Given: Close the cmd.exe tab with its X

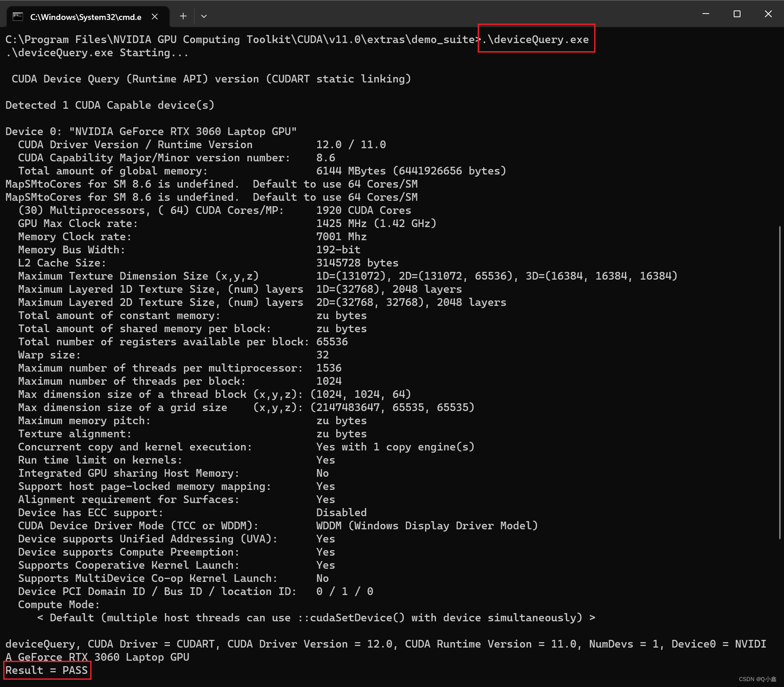Looking at the screenshot, I should (x=155, y=16).
